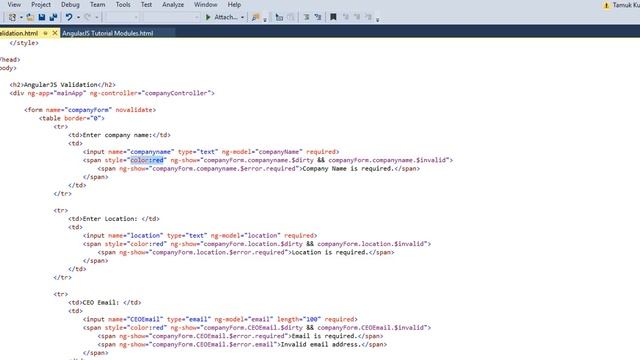Close the Validation.html tab
Image resolution: width=640 pixels, height=360 pixels.
tap(55, 33)
